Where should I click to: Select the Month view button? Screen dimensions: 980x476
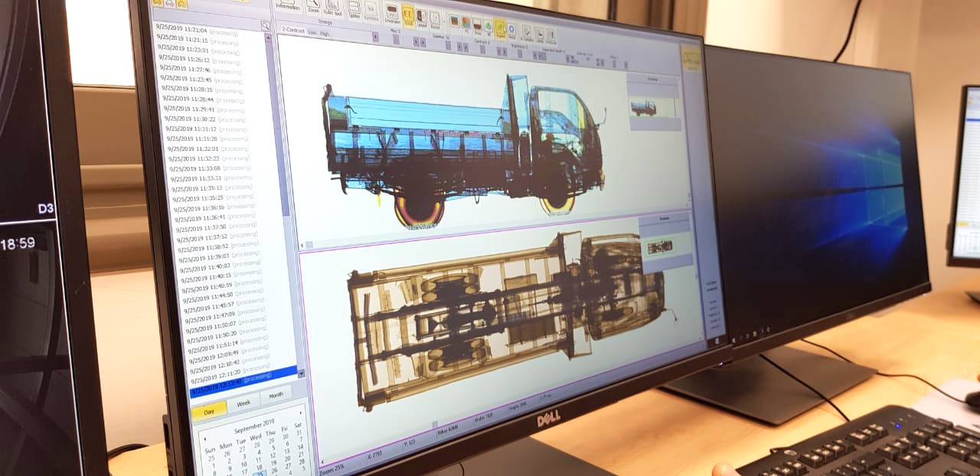[276, 395]
